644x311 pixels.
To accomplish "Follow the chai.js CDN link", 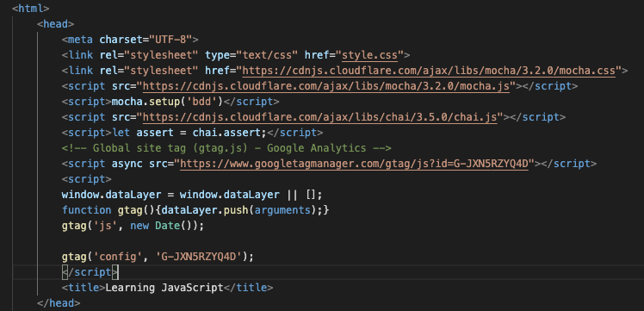I will tap(320, 117).
